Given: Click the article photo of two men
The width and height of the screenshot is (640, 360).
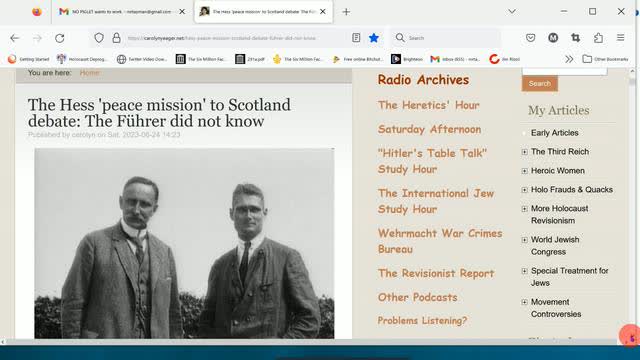Looking at the screenshot, I should tap(184, 244).
